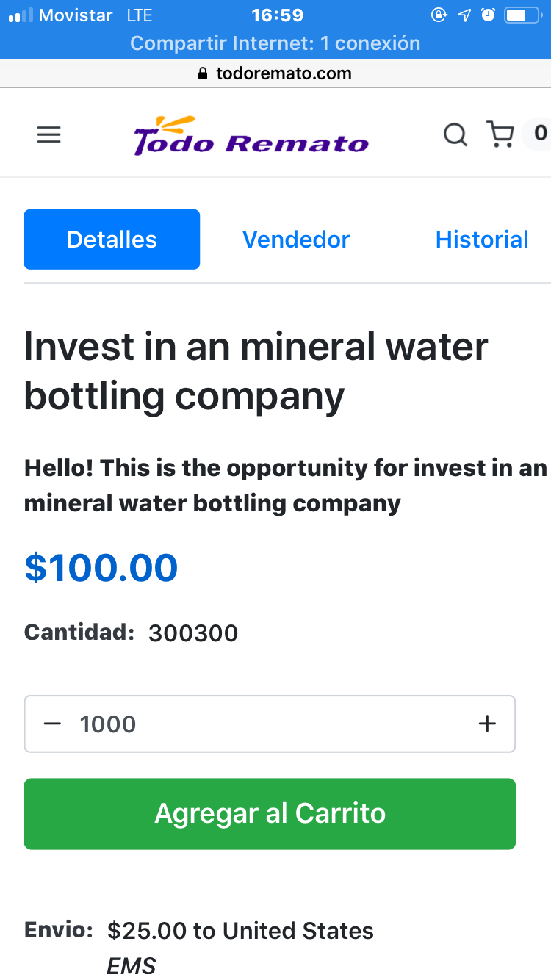The image size is (551, 980).
Task: Tap the Compartir Internet hotspot banner
Action: 275,43
